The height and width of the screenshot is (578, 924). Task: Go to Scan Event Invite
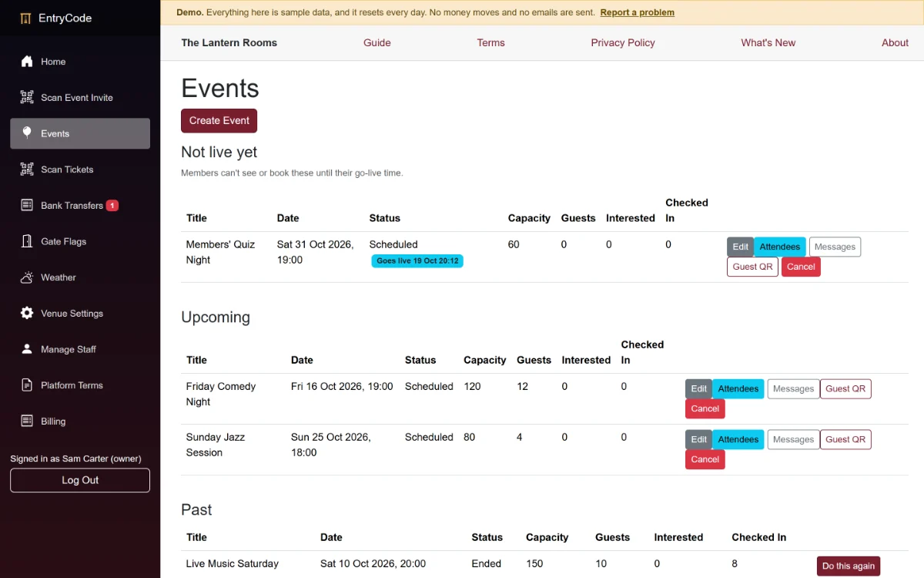[80, 98]
